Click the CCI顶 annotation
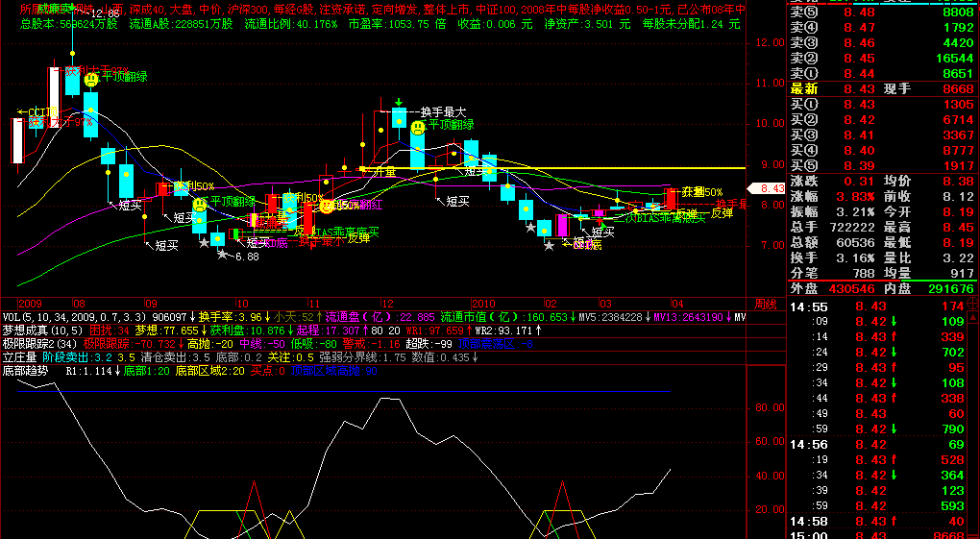This screenshot has width=980, height=539. [42, 111]
